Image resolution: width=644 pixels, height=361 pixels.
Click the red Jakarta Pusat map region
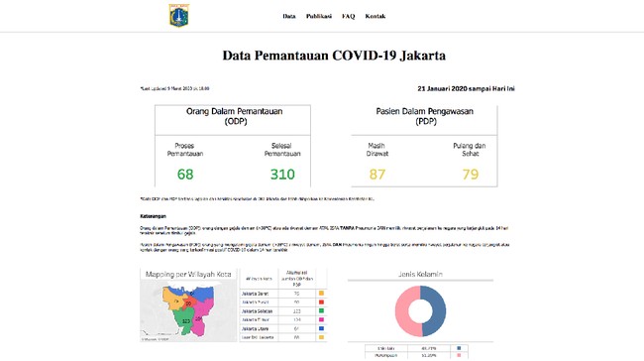click(188, 303)
